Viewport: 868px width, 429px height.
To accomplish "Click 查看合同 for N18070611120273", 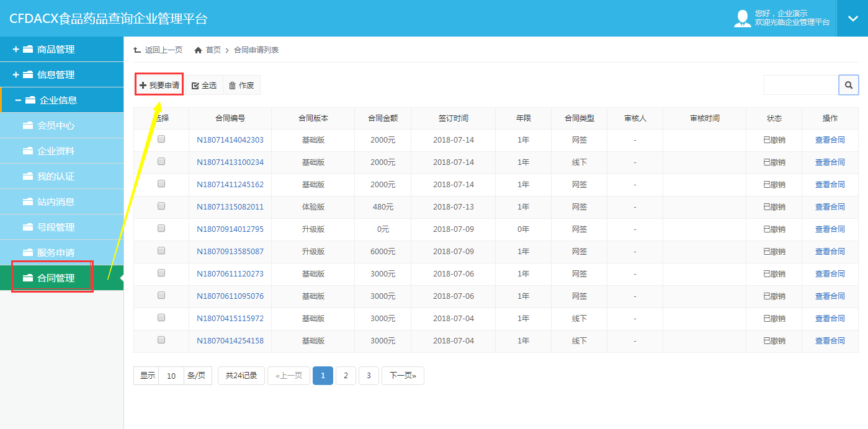I will 830,274.
